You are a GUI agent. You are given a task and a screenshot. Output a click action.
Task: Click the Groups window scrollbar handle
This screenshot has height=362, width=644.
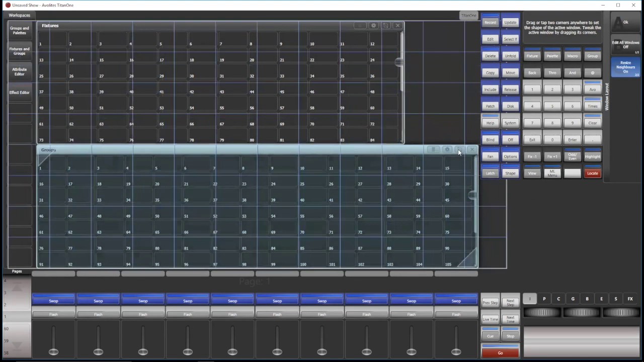click(x=472, y=195)
